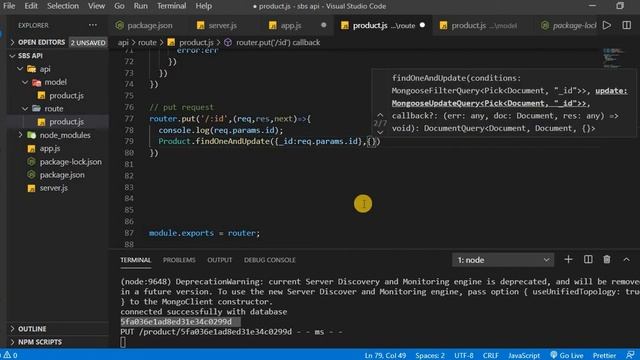
Task: Select language mode JavaScript
Action: [524, 356]
